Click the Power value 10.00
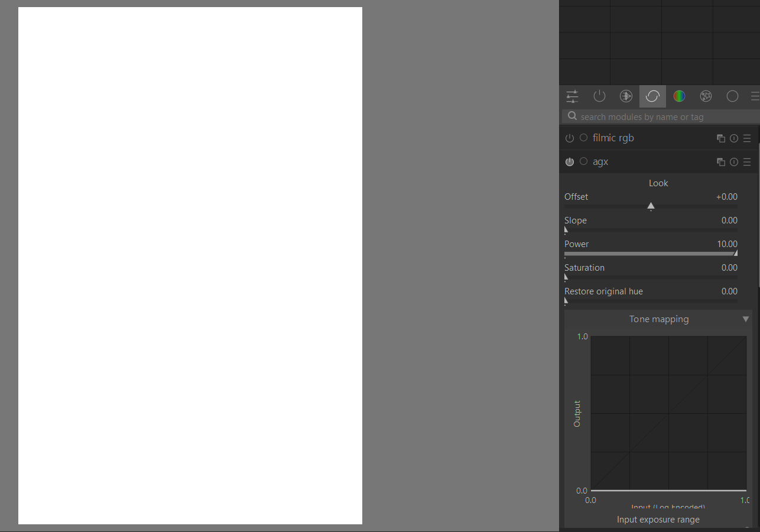Viewport: 760px width, 532px height. pos(727,244)
